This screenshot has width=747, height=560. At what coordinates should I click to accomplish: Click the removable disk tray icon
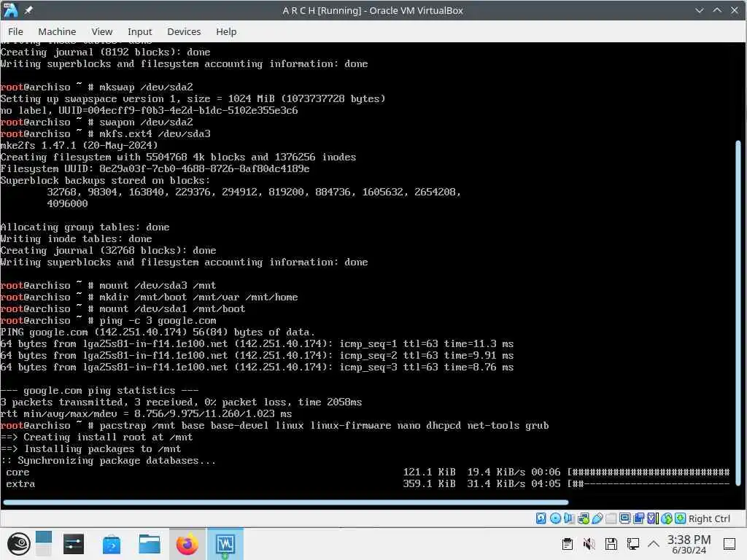point(611,544)
